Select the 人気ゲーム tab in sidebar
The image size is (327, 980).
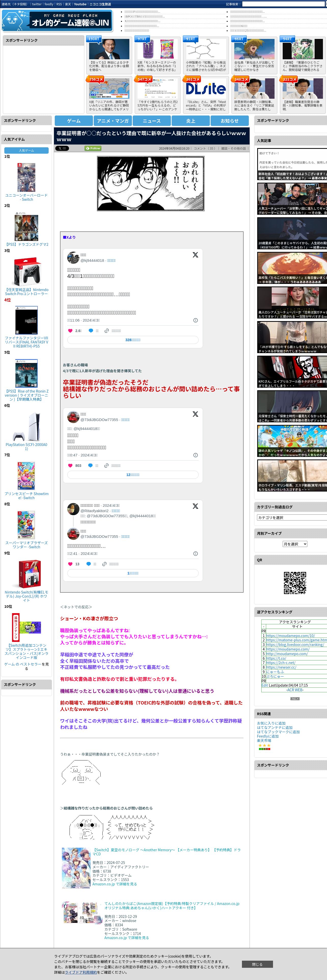(27, 151)
